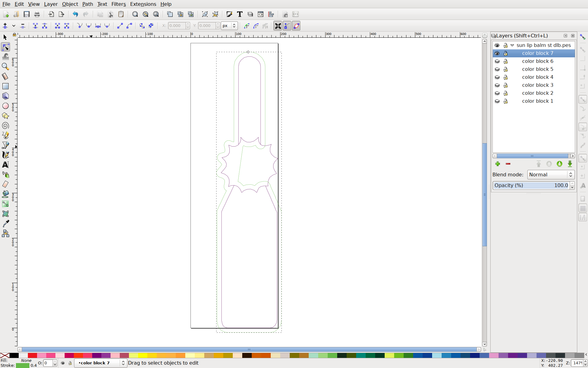Toggle lock on color block 1
This screenshot has height=368, width=588.
pos(506,101)
